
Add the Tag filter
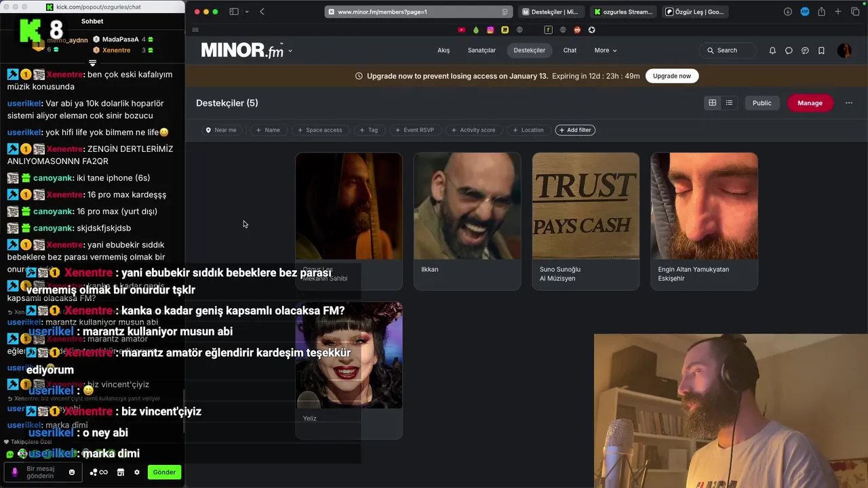tap(368, 130)
